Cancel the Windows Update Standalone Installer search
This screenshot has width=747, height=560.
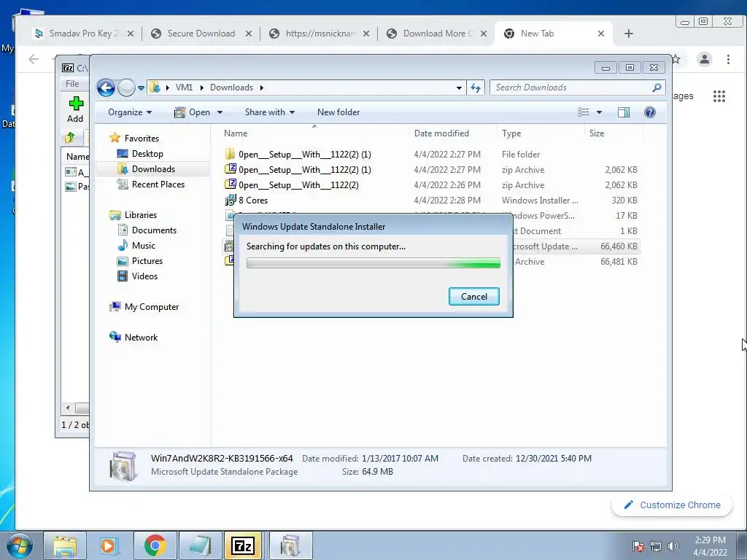click(x=473, y=296)
